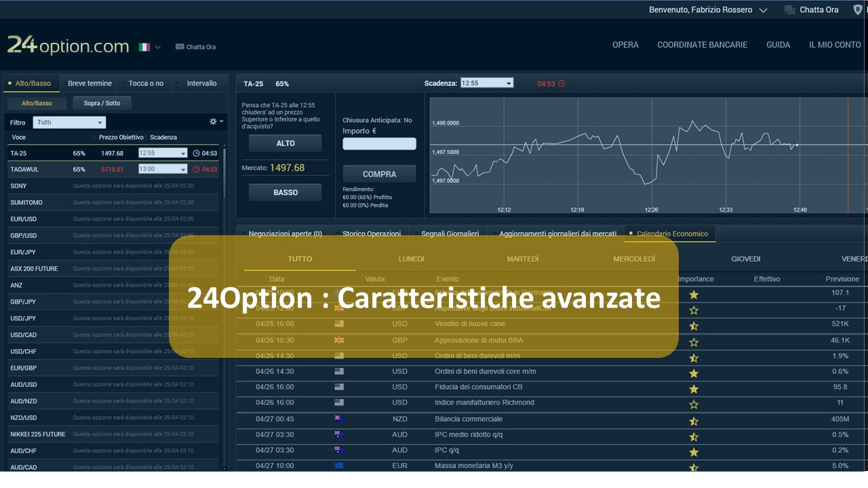Open the TADAWUL row expiry dropdown 13:00
The image size is (868, 488).
[x=163, y=169]
